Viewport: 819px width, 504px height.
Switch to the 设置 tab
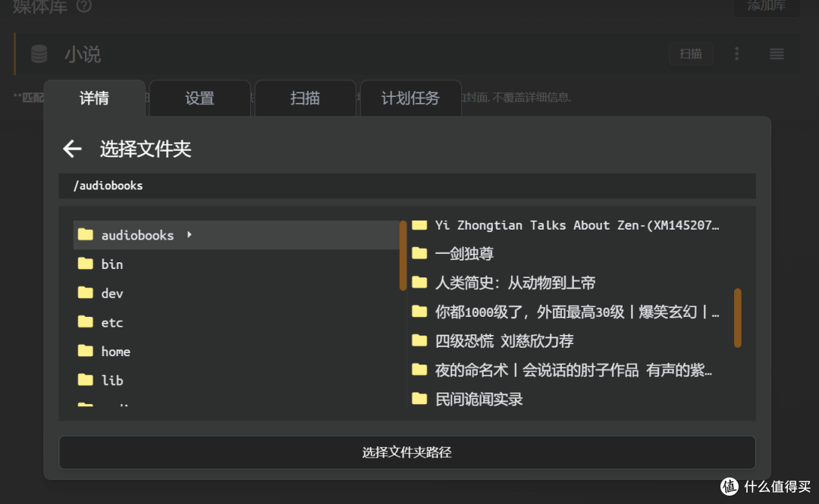(x=200, y=99)
